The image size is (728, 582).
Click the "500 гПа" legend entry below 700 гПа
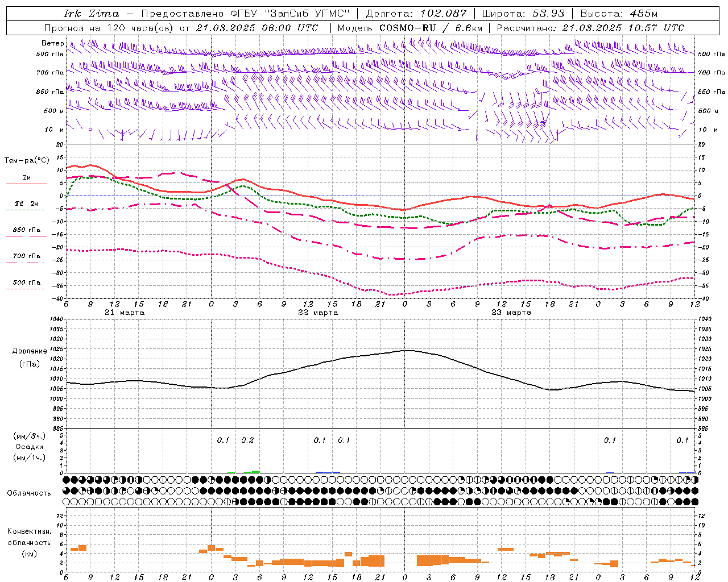click(26, 282)
